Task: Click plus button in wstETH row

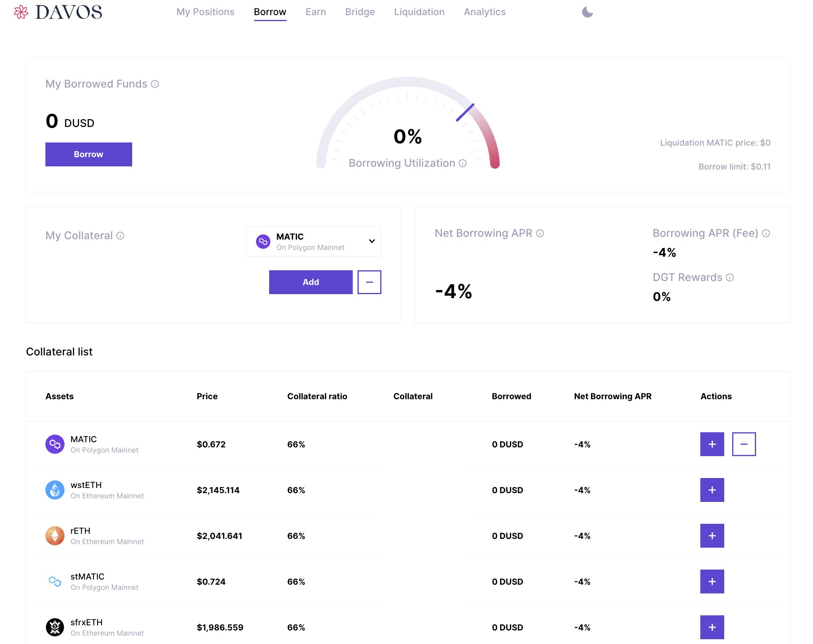Action: point(712,490)
